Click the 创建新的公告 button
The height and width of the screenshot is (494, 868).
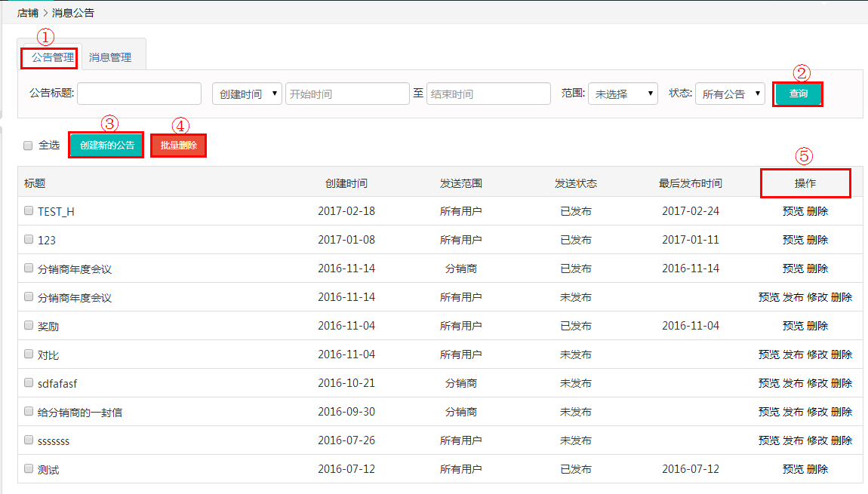tap(106, 146)
